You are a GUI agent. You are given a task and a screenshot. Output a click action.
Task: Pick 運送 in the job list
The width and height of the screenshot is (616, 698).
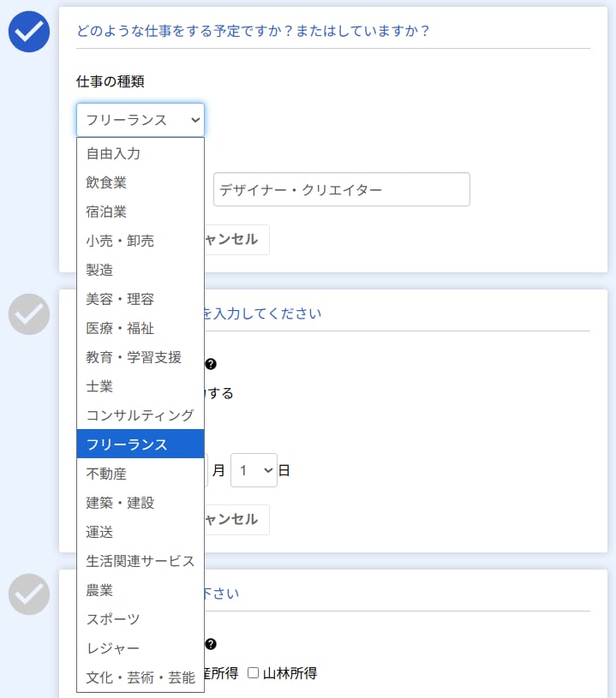(x=141, y=532)
